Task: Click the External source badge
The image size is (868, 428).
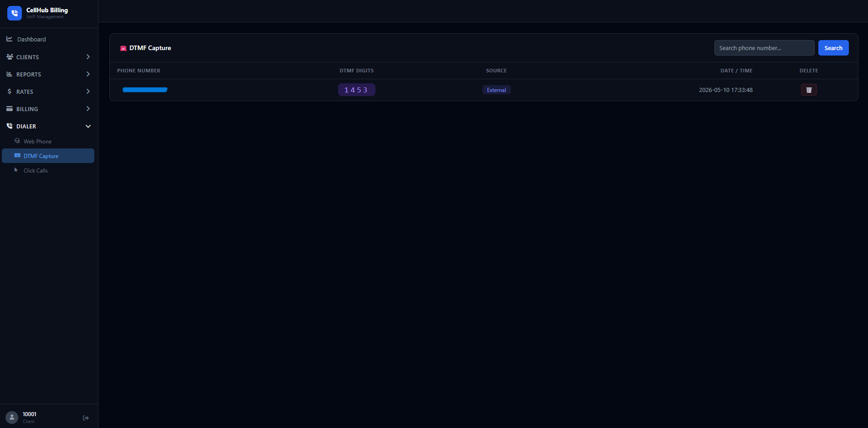Action: pos(496,90)
